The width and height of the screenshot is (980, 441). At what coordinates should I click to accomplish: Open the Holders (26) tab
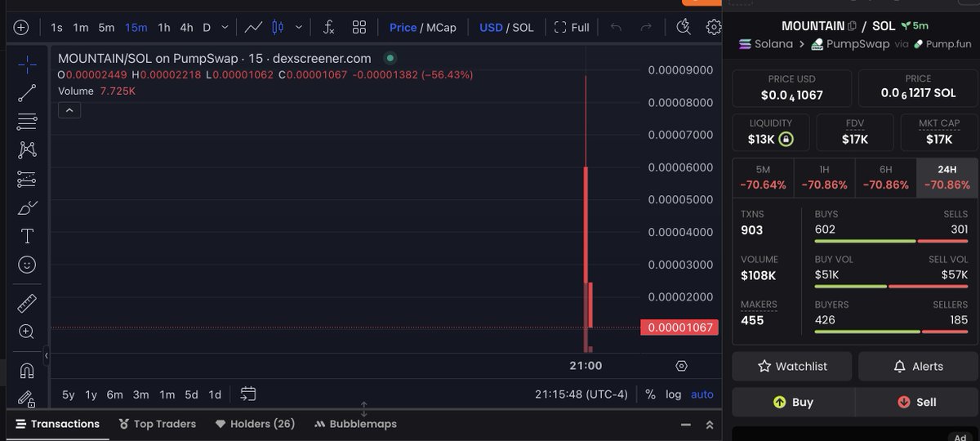(x=255, y=424)
